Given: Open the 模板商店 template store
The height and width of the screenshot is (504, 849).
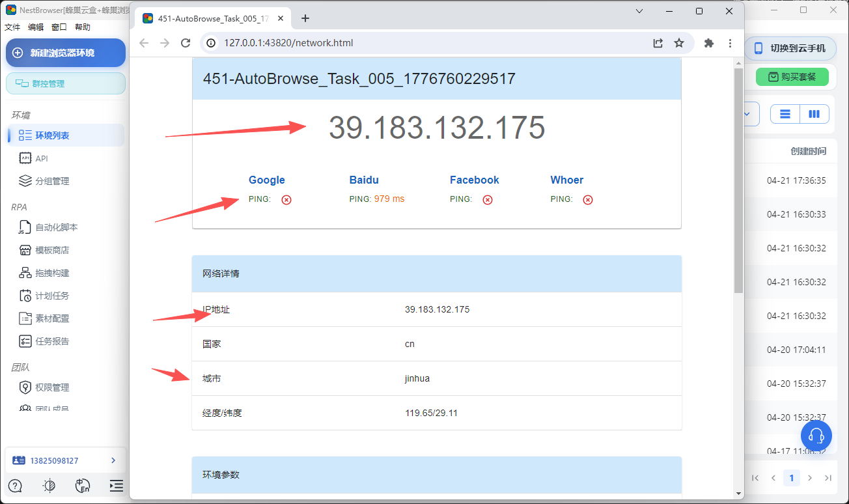Looking at the screenshot, I should click(57, 249).
